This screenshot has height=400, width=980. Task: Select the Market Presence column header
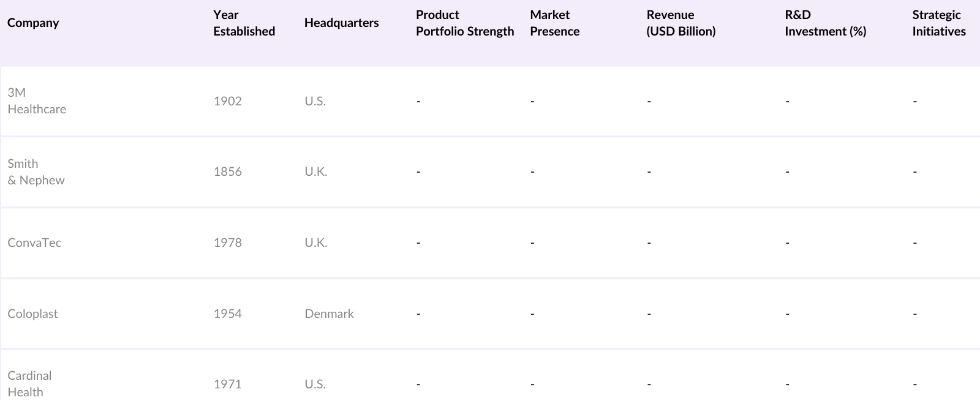554,23
